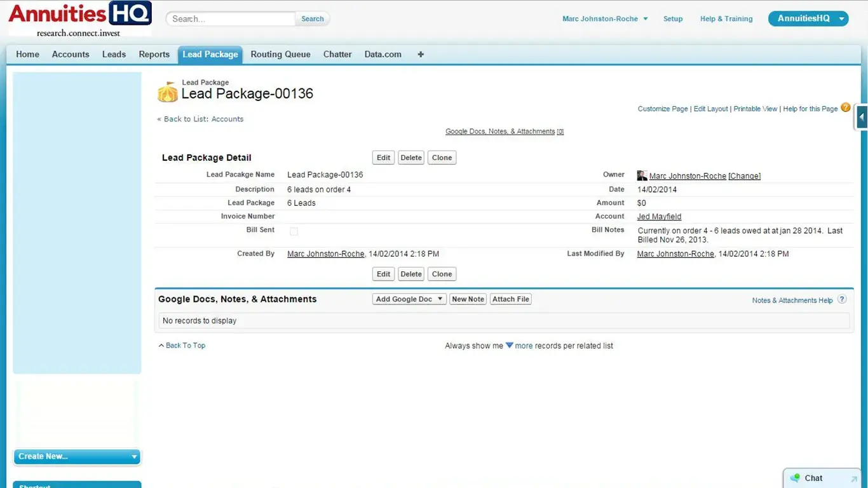Show more records per related list
This screenshot has width=868, height=488.
click(523, 346)
